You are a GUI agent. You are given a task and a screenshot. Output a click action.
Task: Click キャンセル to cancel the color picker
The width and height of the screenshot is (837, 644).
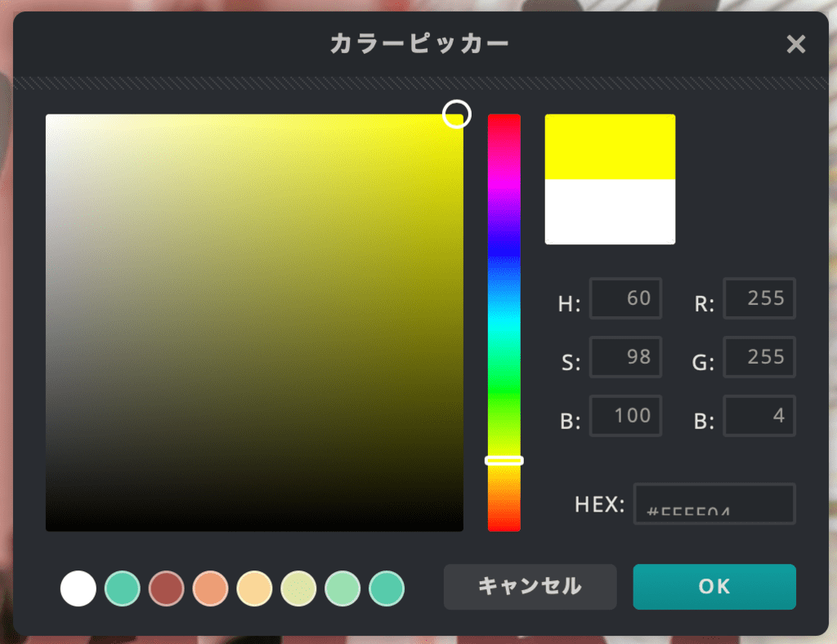tap(530, 587)
